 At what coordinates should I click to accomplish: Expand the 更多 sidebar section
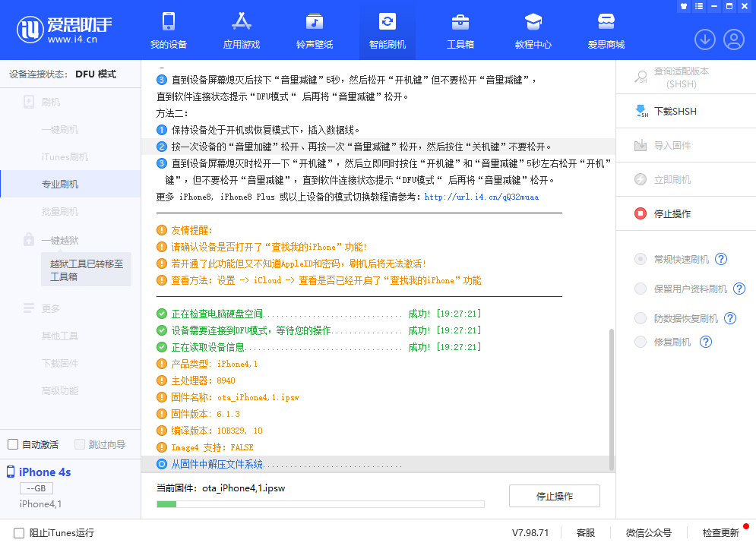50,309
